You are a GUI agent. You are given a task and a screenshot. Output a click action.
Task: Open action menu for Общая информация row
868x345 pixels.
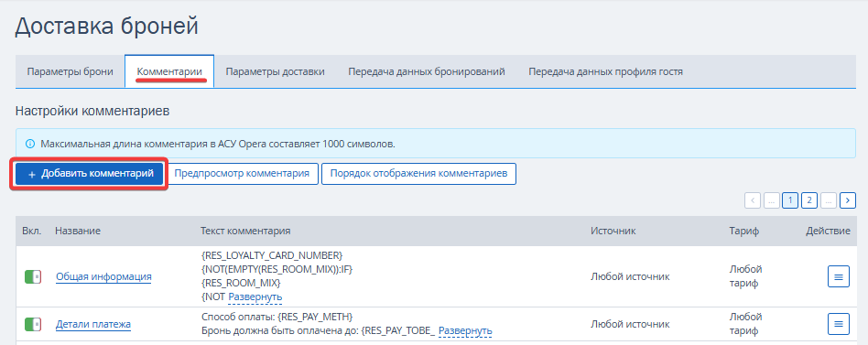click(x=838, y=276)
